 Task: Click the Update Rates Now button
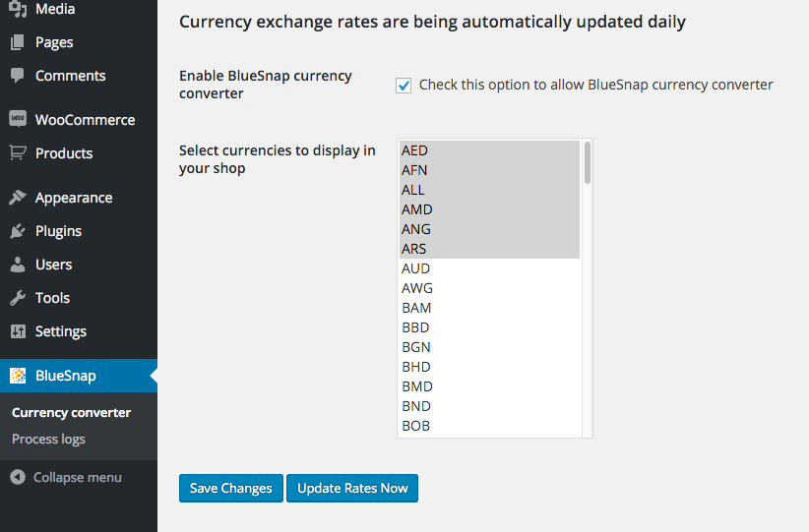pos(352,488)
